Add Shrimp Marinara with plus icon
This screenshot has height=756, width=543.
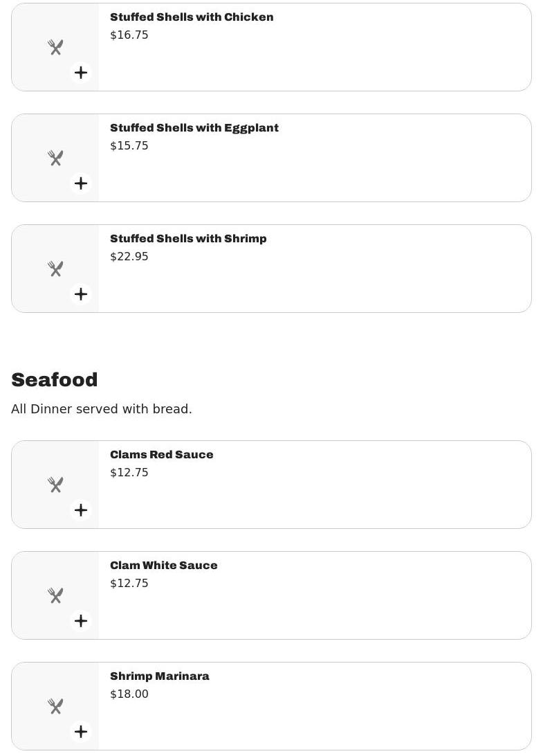[x=81, y=732]
